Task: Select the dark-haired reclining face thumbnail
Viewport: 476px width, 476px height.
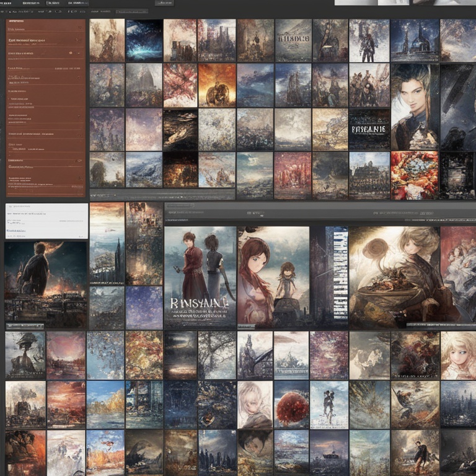Action: (255, 453)
